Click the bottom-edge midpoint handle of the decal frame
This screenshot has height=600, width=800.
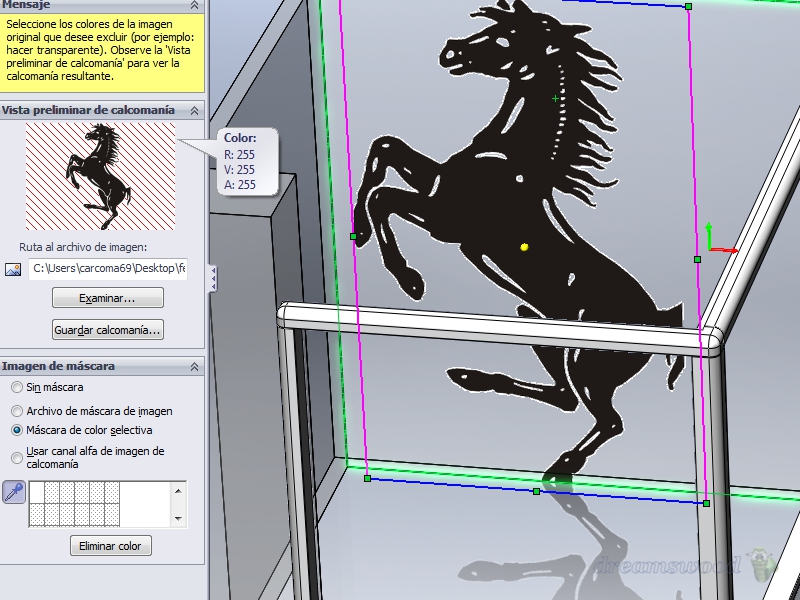tap(536, 491)
